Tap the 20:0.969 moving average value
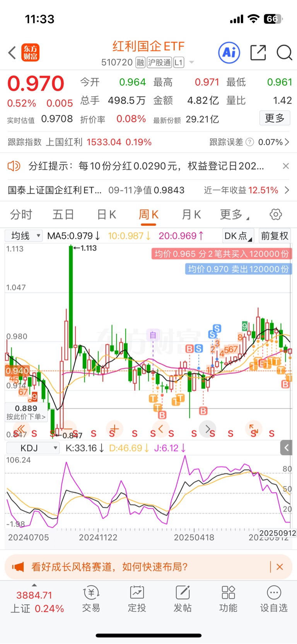The image size is (297, 644). tap(181, 235)
